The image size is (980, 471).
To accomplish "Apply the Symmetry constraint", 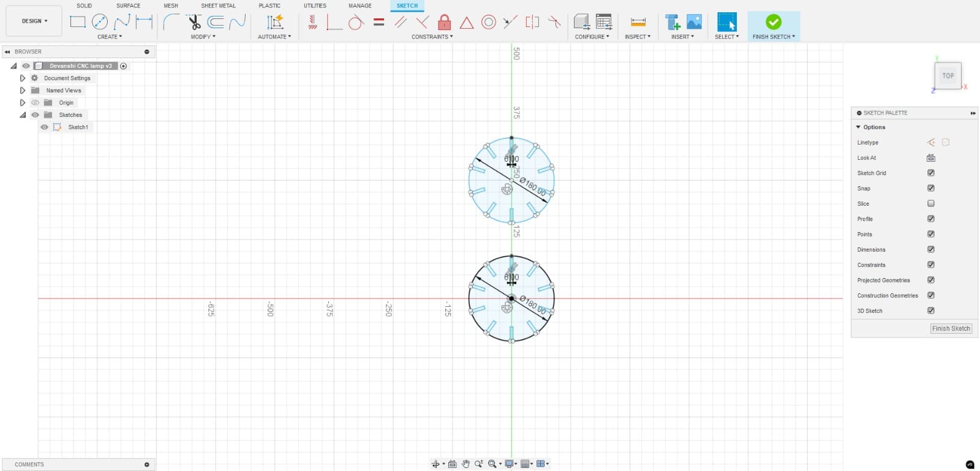I will pos(532,22).
